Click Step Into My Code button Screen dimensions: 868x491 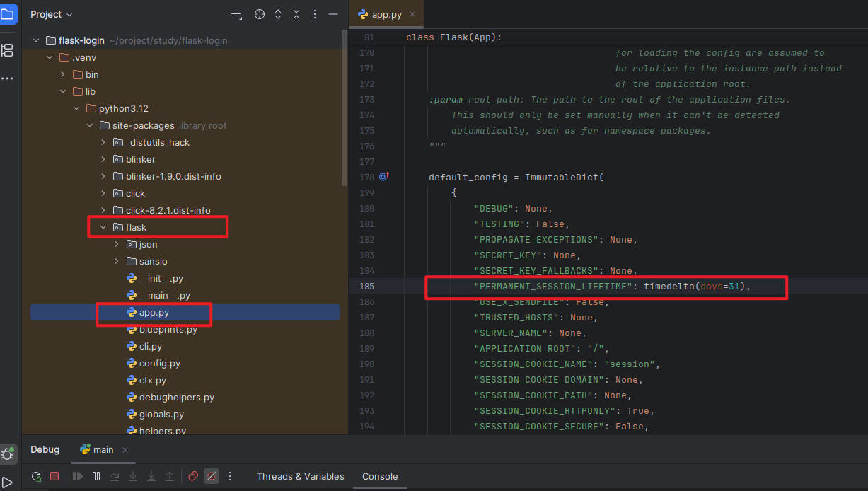click(x=151, y=476)
